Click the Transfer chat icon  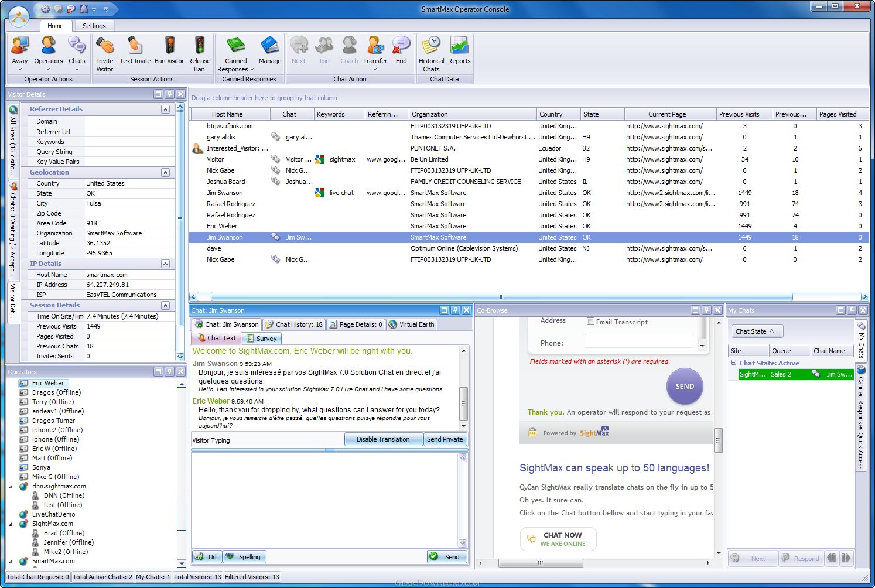[375, 46]
